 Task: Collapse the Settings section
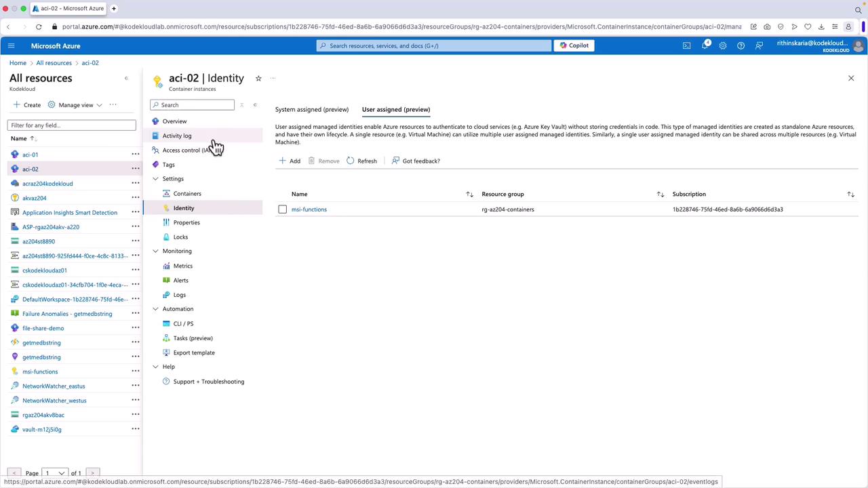(155, 179)
